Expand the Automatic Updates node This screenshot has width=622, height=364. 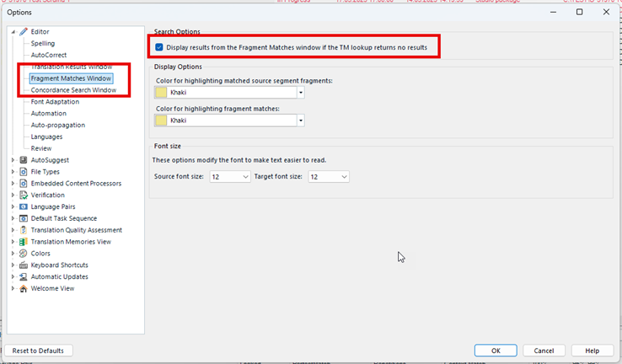coord(13,276)
